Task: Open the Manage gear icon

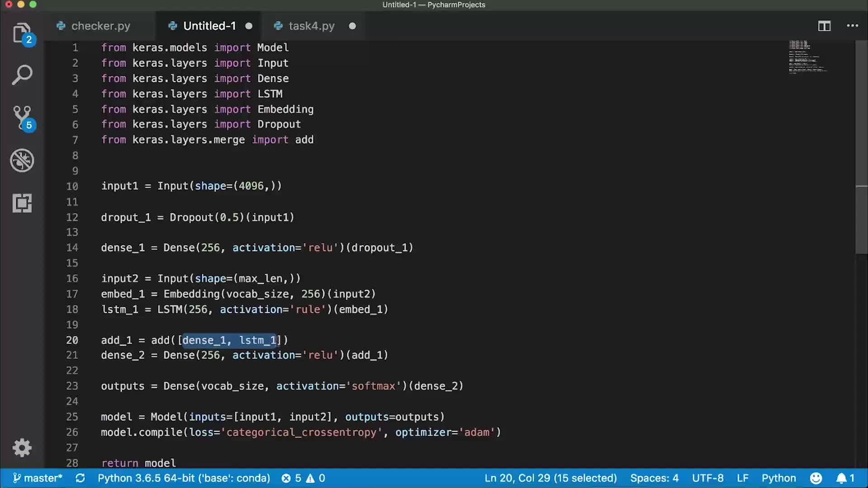Action: click(22, 448)
